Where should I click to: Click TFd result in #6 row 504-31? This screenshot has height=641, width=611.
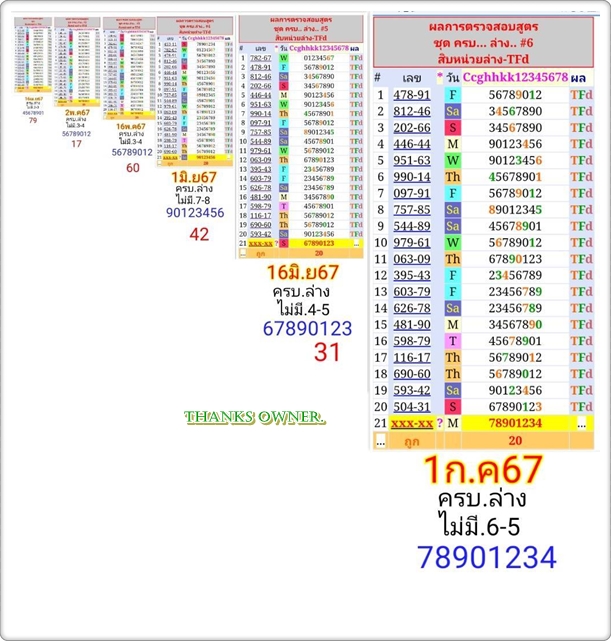[581, 407]
